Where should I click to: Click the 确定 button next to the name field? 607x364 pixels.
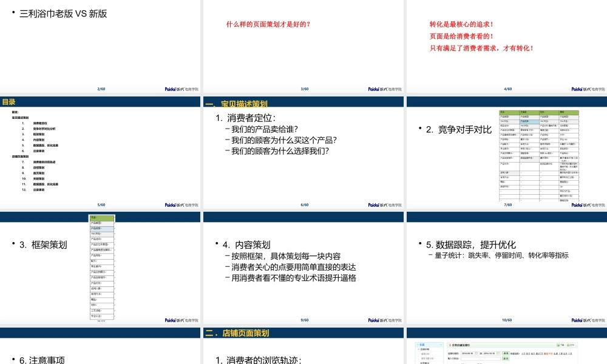(506, 359)
